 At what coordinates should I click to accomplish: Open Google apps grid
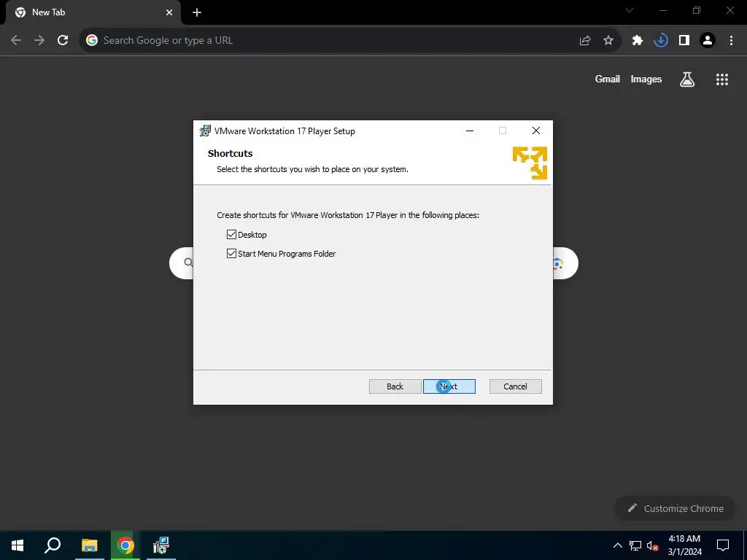(x=722, y=79)
